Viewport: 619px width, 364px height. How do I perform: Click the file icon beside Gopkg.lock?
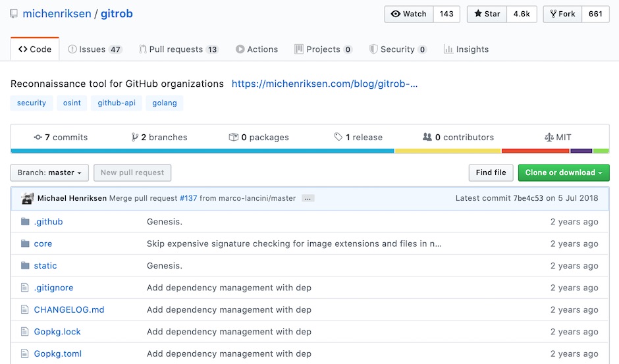click(x=24, y=332)
